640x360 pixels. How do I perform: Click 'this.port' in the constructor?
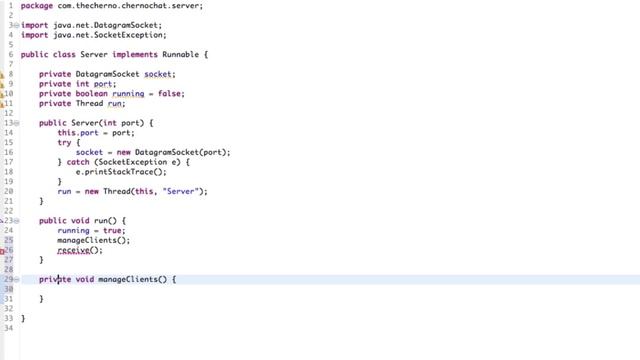(78, 133)
